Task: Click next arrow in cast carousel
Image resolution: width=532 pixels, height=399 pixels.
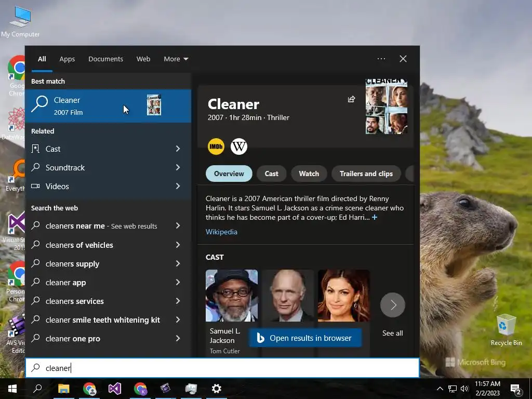Action: [393, 304]
